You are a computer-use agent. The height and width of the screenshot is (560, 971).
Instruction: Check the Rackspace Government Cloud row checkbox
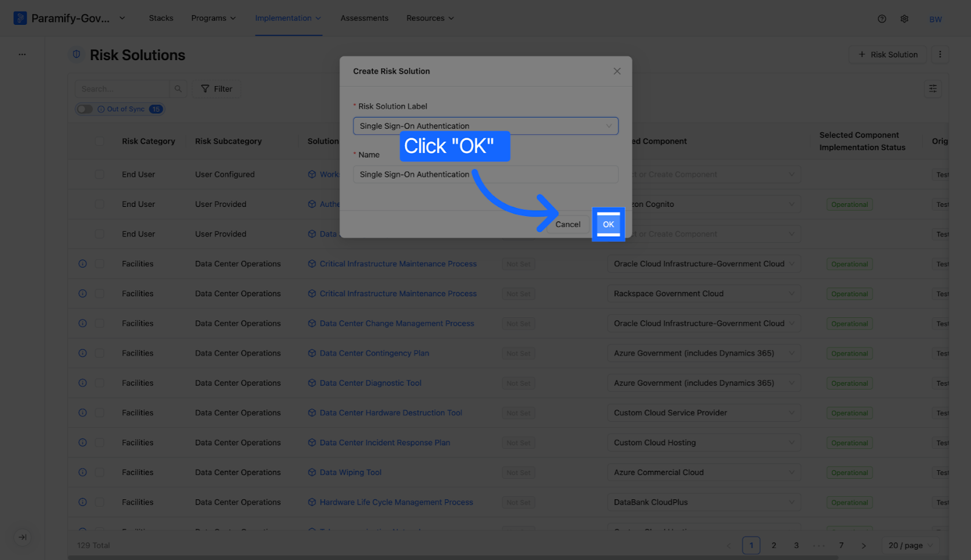click(100, 294)
